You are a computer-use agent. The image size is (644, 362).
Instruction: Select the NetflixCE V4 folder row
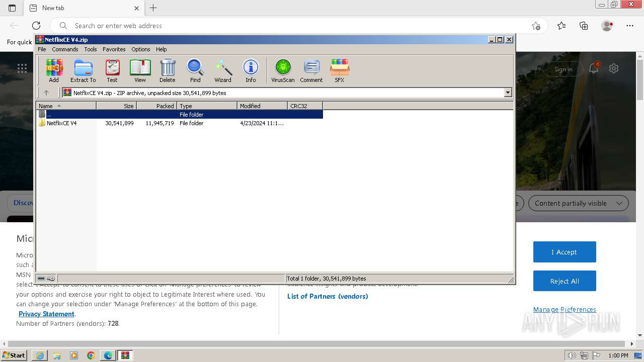point(180,123)
